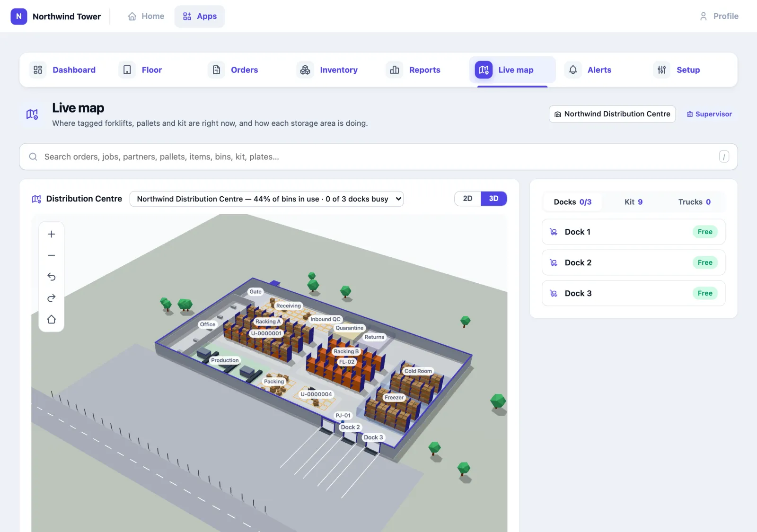Click the slash shortcut key hint

(724, 157)
